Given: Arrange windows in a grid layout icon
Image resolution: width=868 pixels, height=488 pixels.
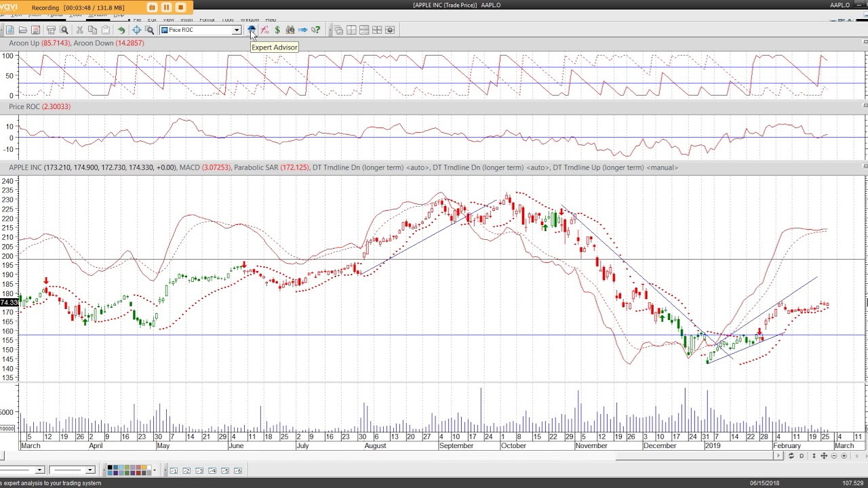Looking at the screenshot, I should (x=377, y=30).
